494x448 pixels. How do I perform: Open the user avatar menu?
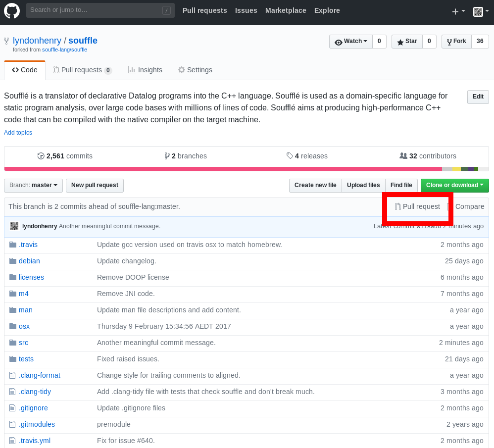point(481,11)
